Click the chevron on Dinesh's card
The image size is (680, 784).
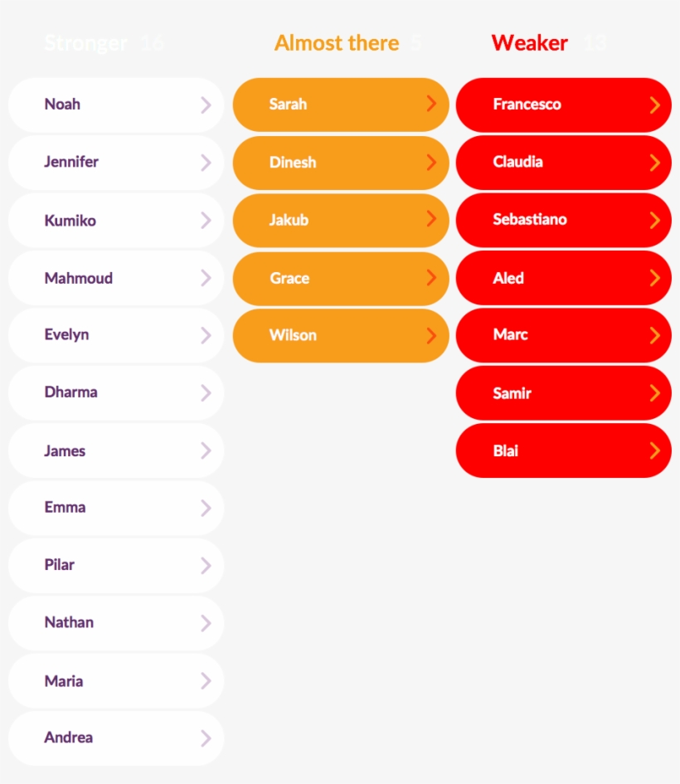[430, 163]
